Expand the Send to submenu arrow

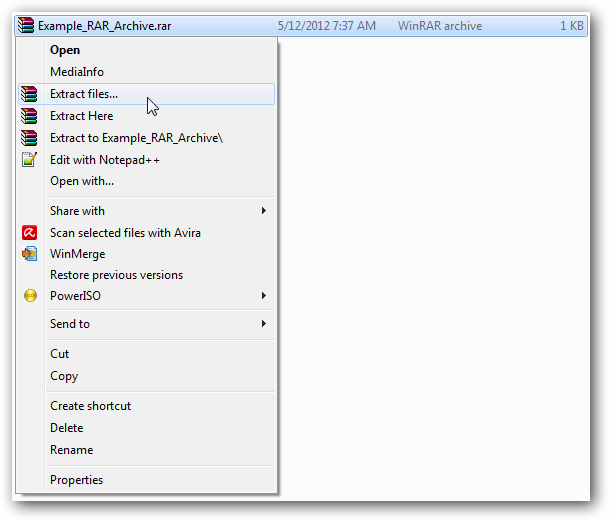(264, 324)
